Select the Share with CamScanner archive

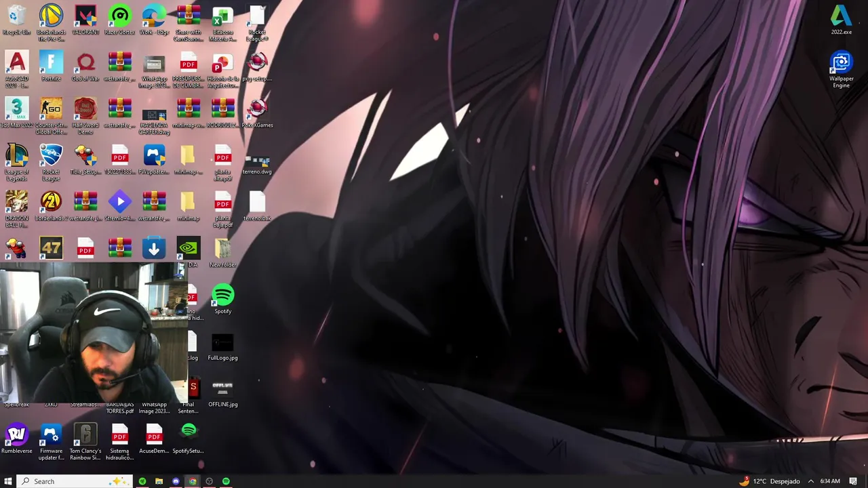188,22
